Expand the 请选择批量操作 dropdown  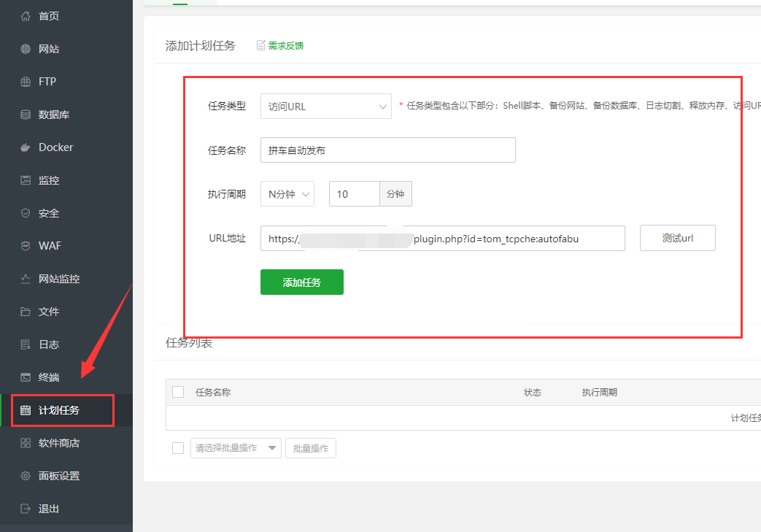click(x=236, y=448)
